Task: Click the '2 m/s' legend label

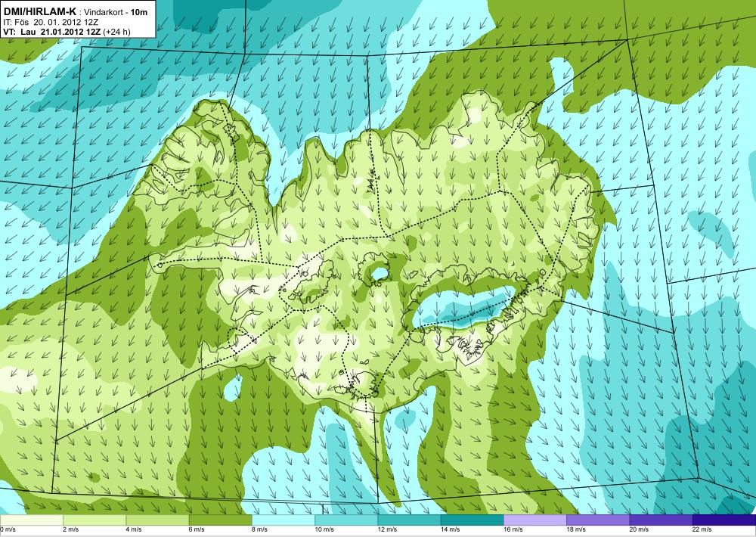Action: pyautogui.click(x=71, y=529)
